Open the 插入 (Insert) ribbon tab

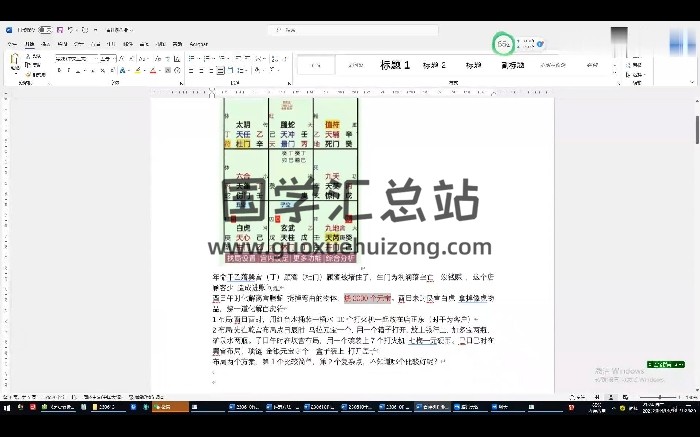pyautogui.click(x=47, y=45)
